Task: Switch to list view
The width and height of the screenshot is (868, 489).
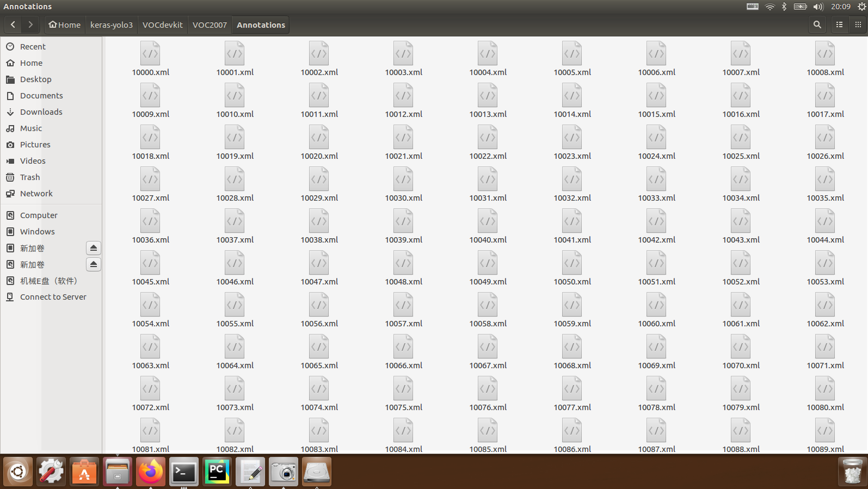Action: pos(840,24)
